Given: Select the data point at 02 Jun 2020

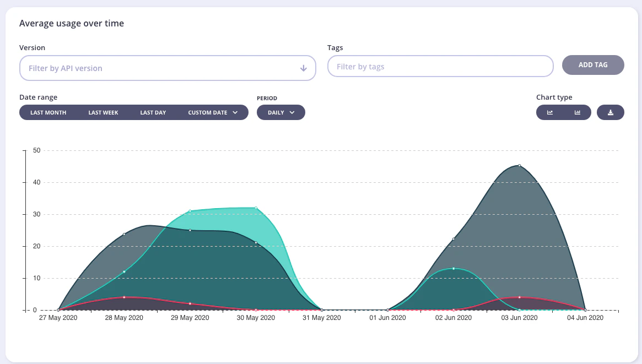Looking at the screenshot, I should (x=453, y=269).
